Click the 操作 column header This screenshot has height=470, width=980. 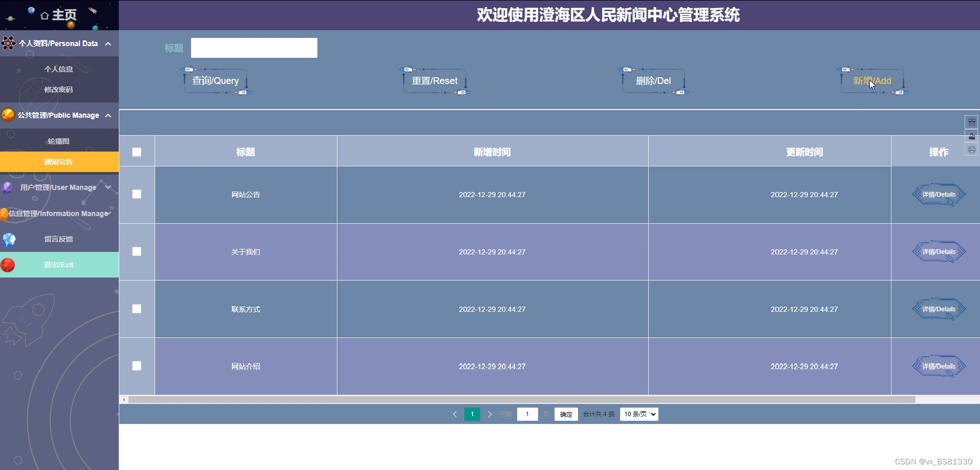[x=939, y=152]
